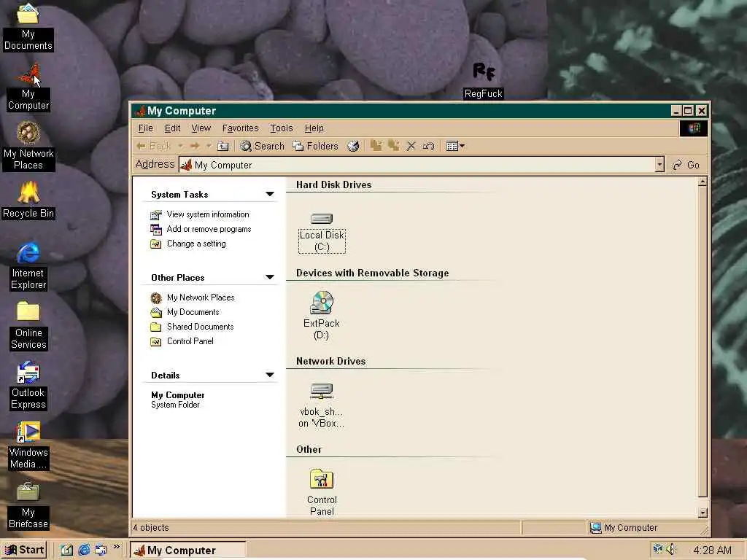Click the Windows flag throbber icon
The height and width of the screenshot is (560, 747).
[694, 128]
